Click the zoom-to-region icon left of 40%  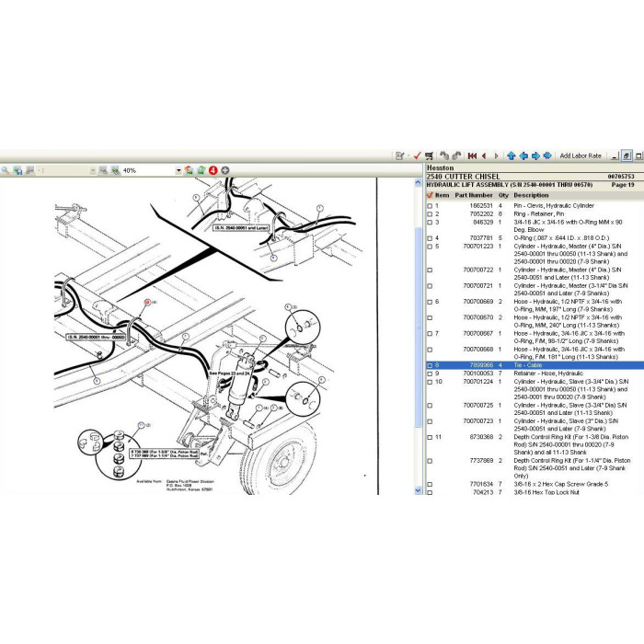tap(103, 170)
